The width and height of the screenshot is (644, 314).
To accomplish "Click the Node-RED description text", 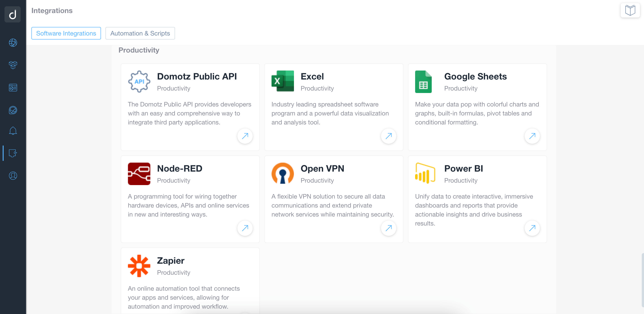I will tap(188, 206).
